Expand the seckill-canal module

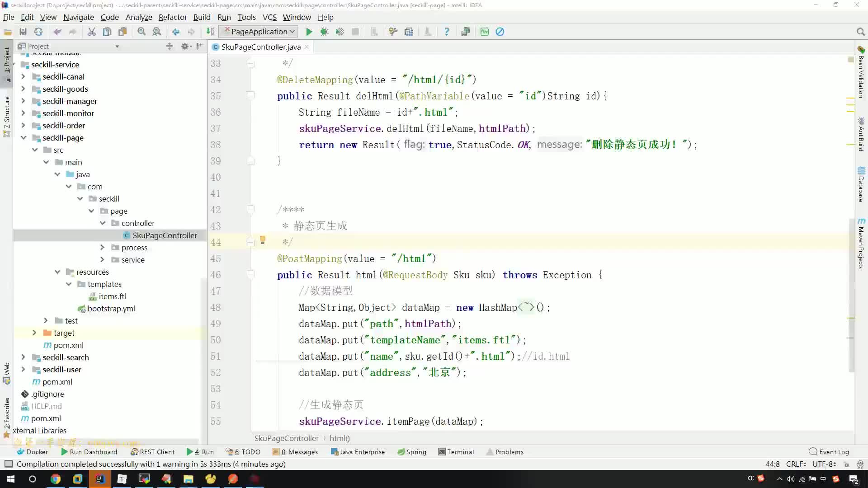pos(23,77)
